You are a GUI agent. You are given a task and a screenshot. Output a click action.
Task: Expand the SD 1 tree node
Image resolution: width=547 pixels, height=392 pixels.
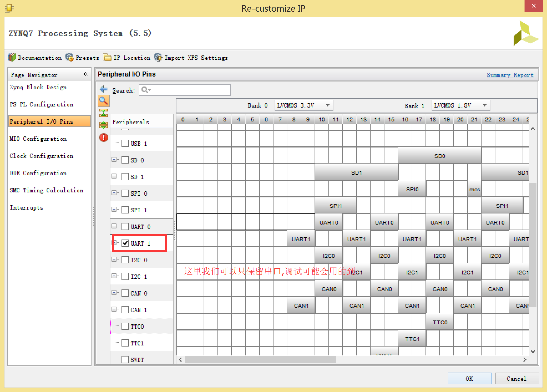tap(114, 176)
